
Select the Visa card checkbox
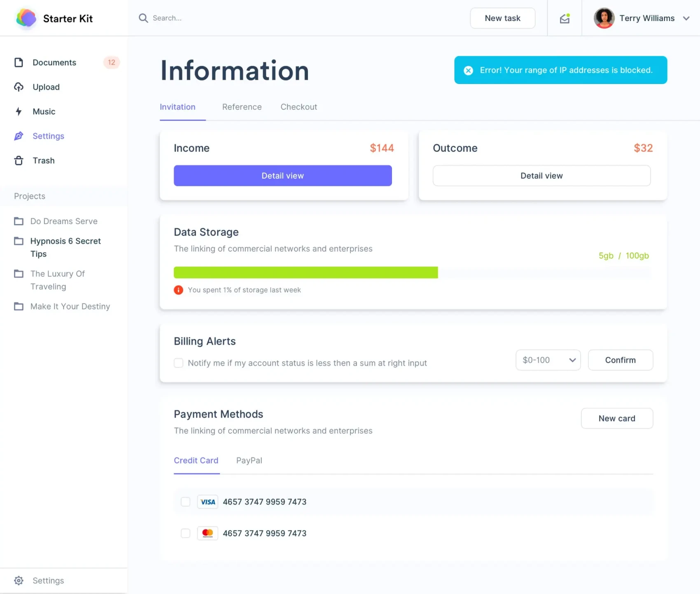coord(186,502)
